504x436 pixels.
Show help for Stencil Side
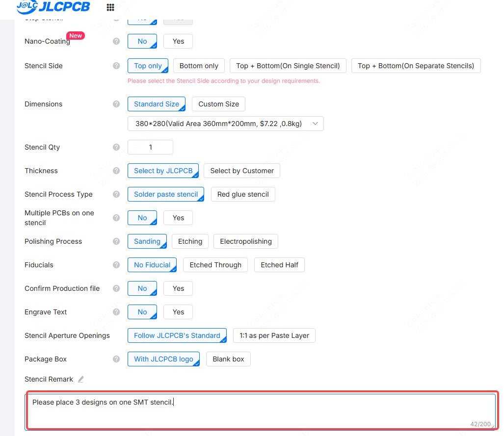click(x=116, y=66)
